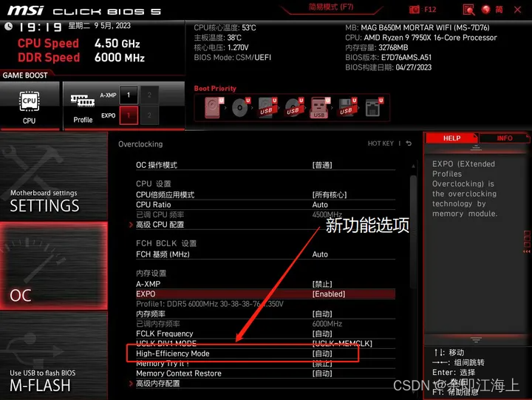
Task: Click the settings list vertical scrollbar
Action: click(413, 231)
